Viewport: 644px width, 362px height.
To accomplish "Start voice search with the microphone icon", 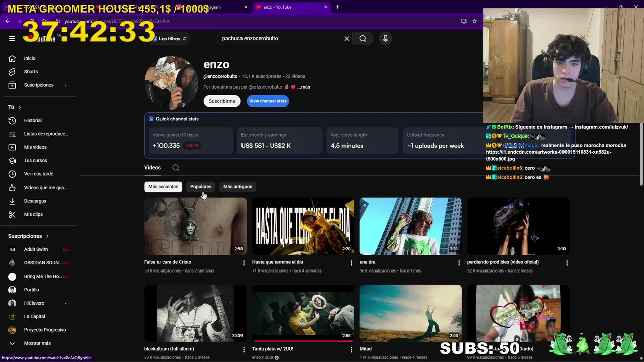I will coord(385,38).
